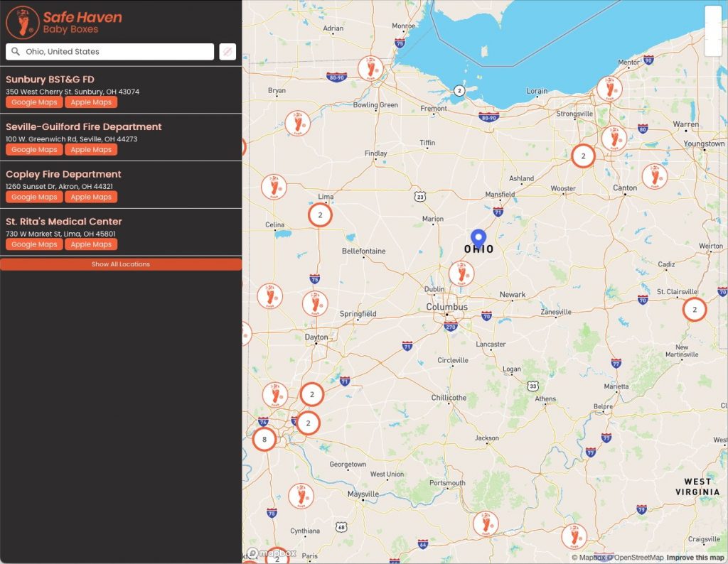Image resolution: width=728 pixels, height=564 pixels.
Task: Select the baby box marker near Mentor
Action: coord(609,89)
